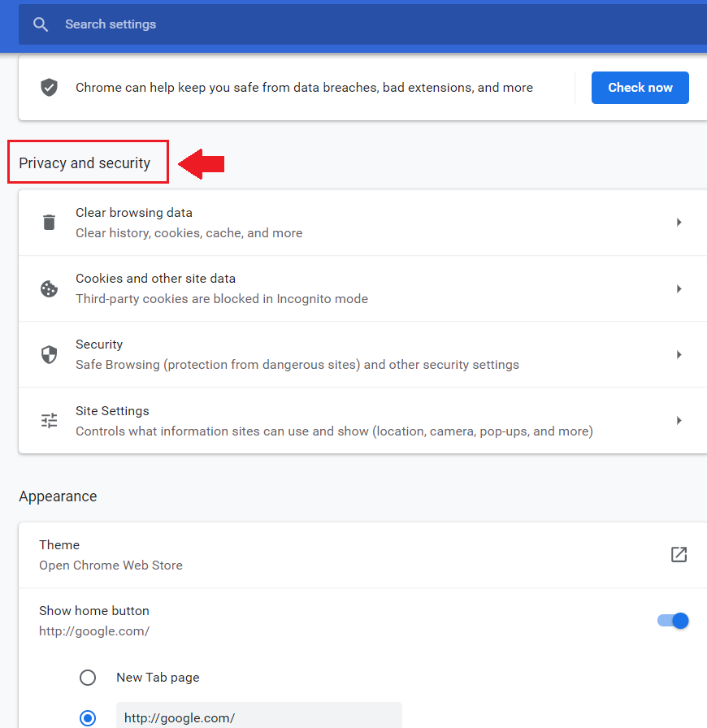Select the New Tab page radio button

[x=88, y=678]
